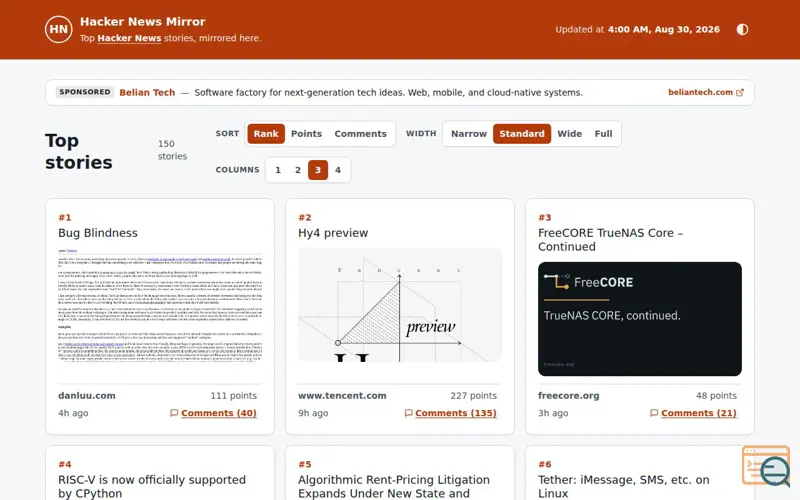Screen dimensions: 800x500
Task: Open Comments (40) for Bug Blindness
Action: click(x=219, y=413)
